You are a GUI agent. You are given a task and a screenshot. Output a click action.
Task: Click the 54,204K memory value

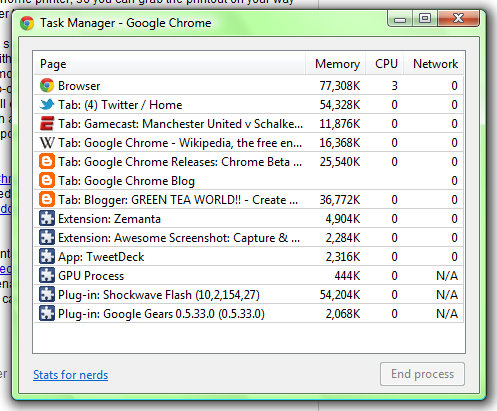(x=340, y=295)
